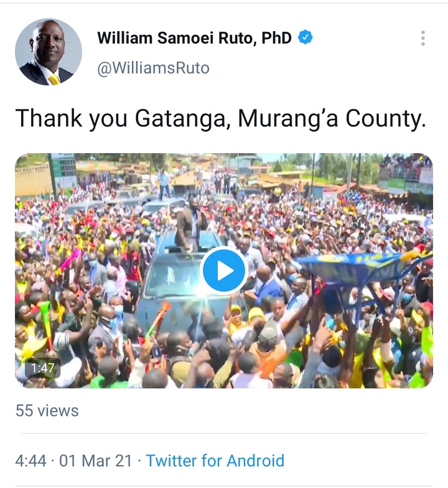This screenshot has height=488, width=448.
Task: Click the name William Samoei Ruto, PhD
Action: click(194, 38)
